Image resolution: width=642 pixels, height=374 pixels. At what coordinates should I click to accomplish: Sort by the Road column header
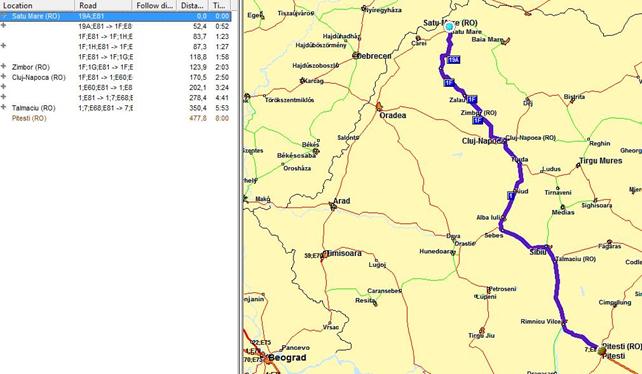coord(104,5)
